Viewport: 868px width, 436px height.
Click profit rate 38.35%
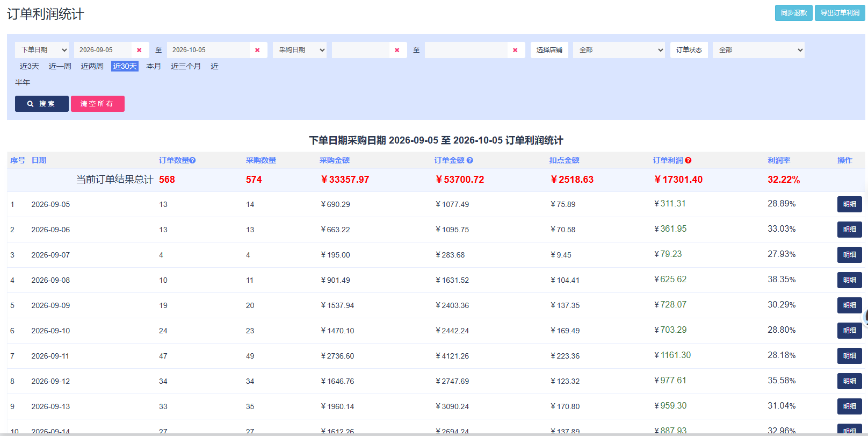coord(782,280)
